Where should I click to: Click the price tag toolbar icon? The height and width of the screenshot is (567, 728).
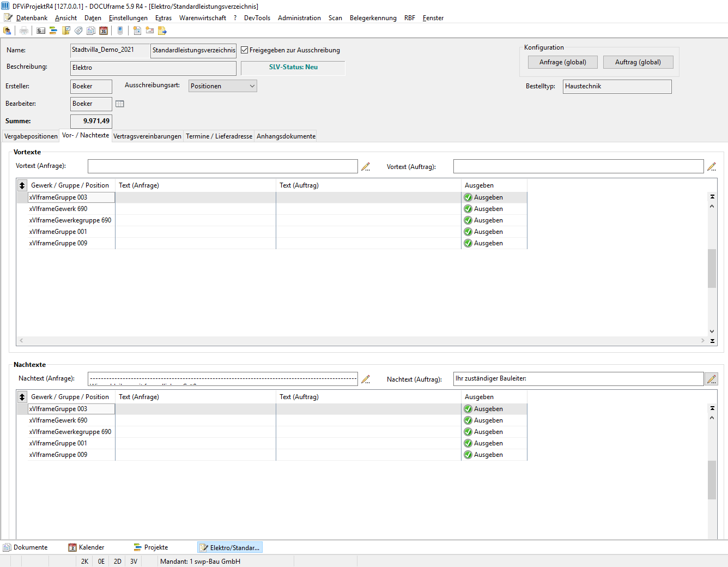tap(78, 31)
